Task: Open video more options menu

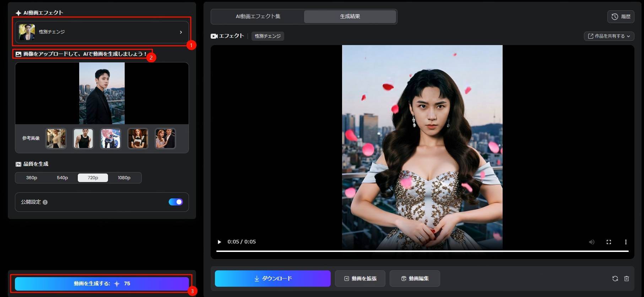Action: 626,242
